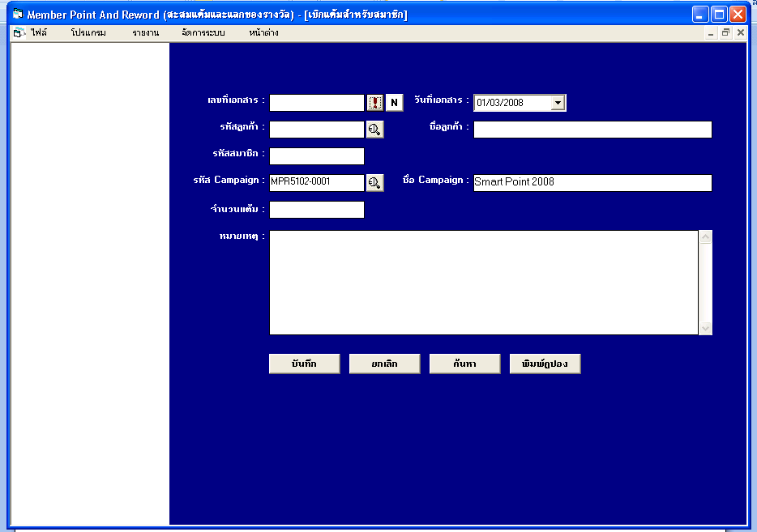Click remarks scrollbar down arrow
757x532 pixels.
(x=705, y=329)
